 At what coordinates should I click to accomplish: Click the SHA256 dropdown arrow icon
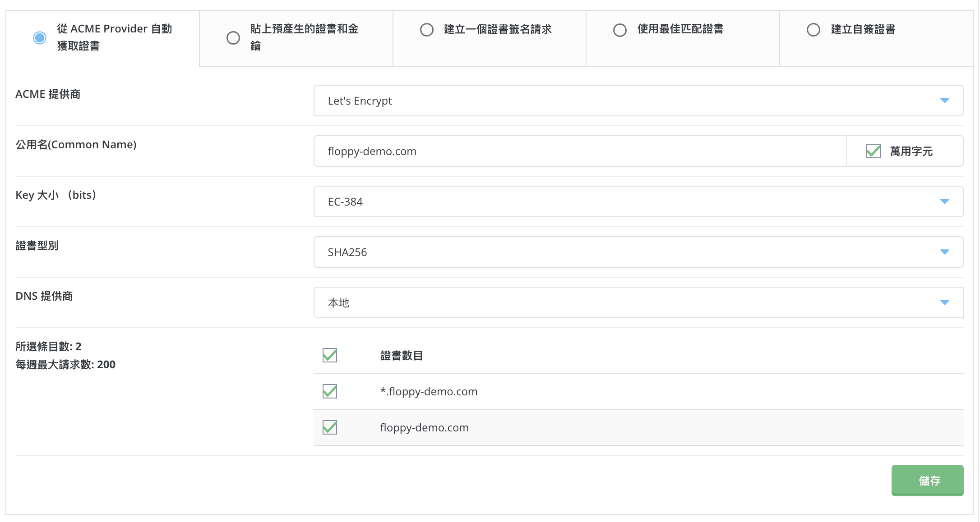click(x=944, y=252)
